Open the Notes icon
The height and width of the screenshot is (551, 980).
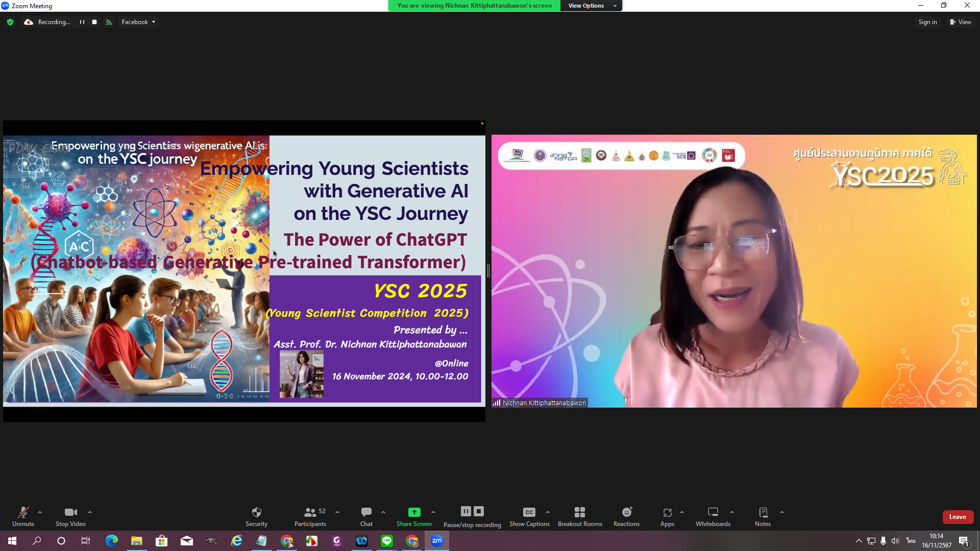pos(763,512)
